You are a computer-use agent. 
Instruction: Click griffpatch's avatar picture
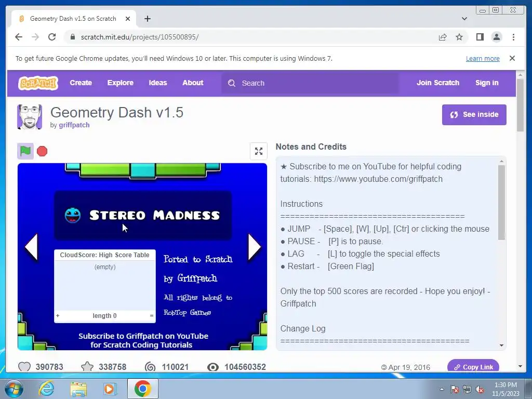[30, 117]
